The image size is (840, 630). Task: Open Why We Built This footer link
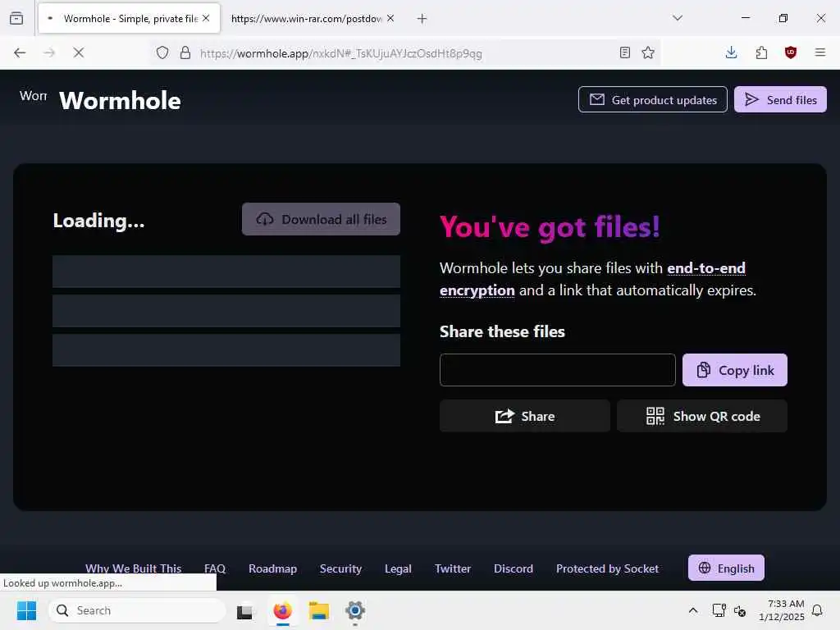134,568
